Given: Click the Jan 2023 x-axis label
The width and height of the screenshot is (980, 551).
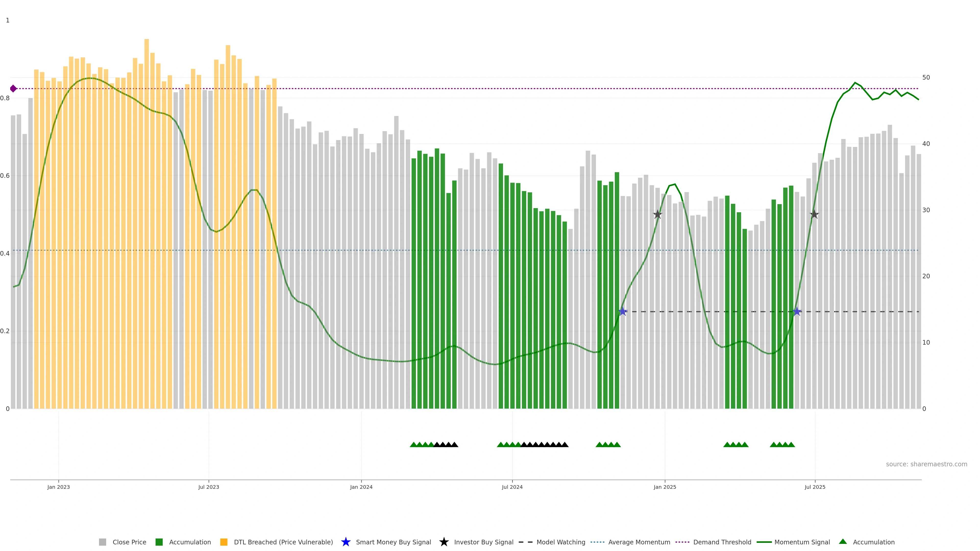Looking at the screenshot, I should [x=59, y=487].
